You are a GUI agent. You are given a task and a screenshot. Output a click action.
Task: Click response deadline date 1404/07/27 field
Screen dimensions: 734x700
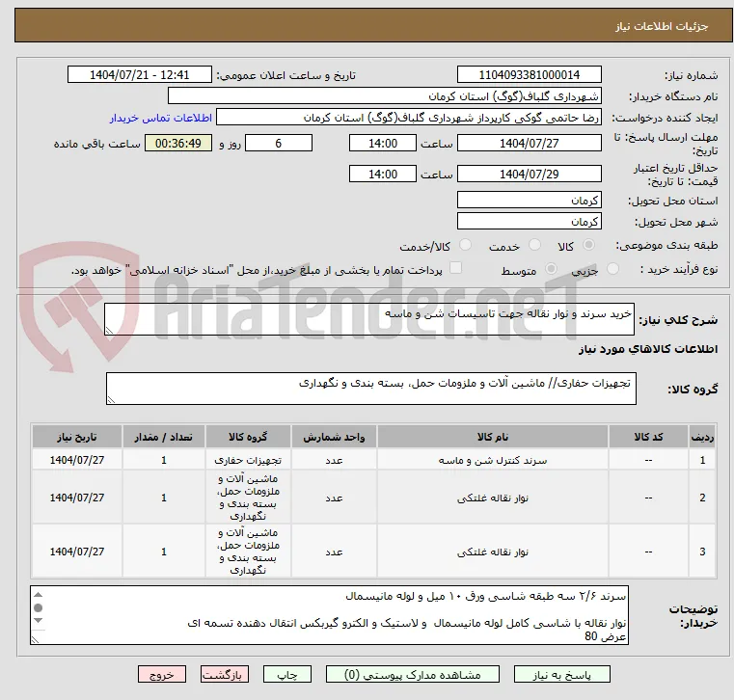tap(529, 143)
